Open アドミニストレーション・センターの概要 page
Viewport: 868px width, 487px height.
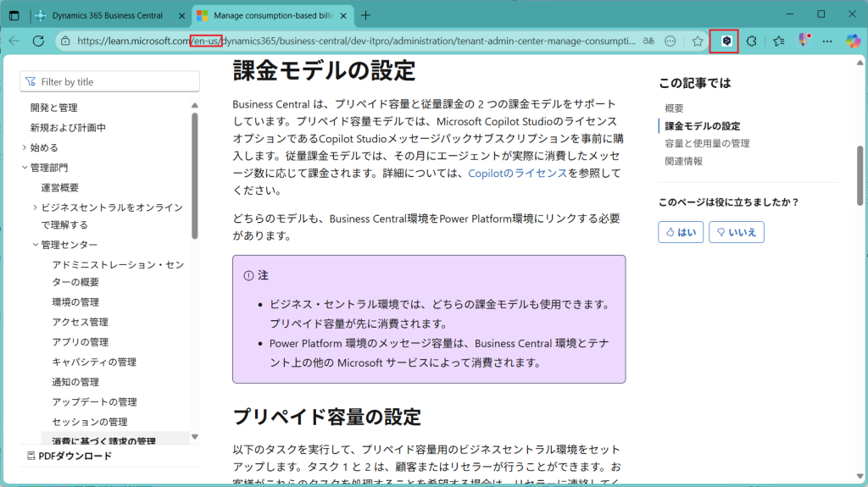click(118, 274)
